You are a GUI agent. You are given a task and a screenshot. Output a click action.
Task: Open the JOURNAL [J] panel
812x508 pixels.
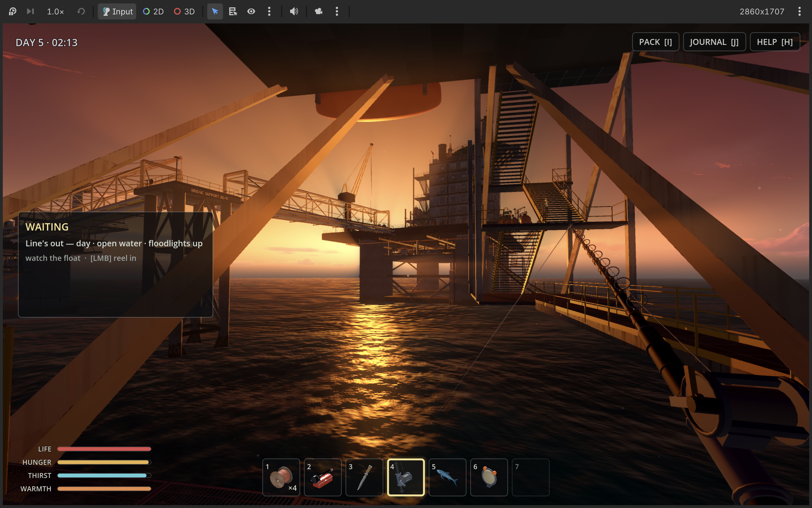[x=714, y=42]
